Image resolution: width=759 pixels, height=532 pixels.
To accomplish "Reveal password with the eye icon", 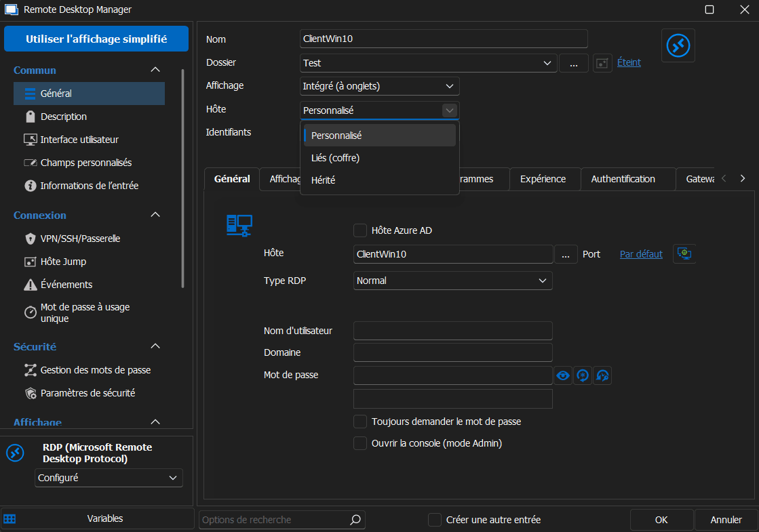I will coord(563,375).
